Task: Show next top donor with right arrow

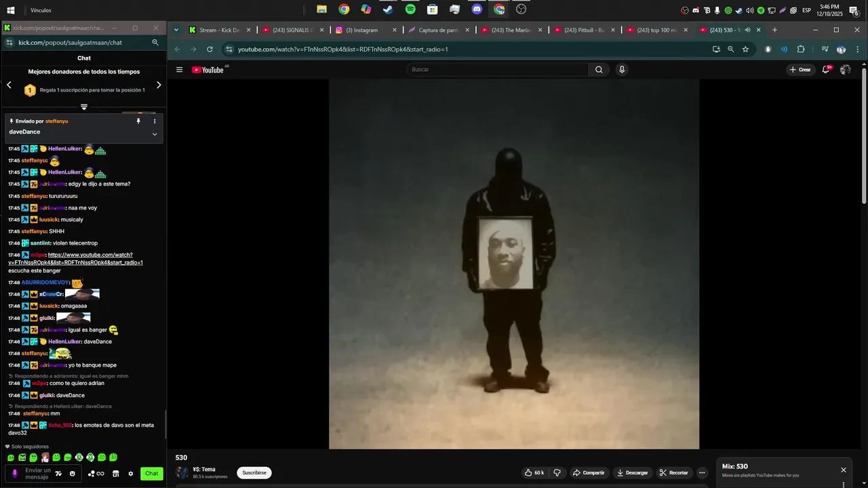Action: [x=159, y=85]
